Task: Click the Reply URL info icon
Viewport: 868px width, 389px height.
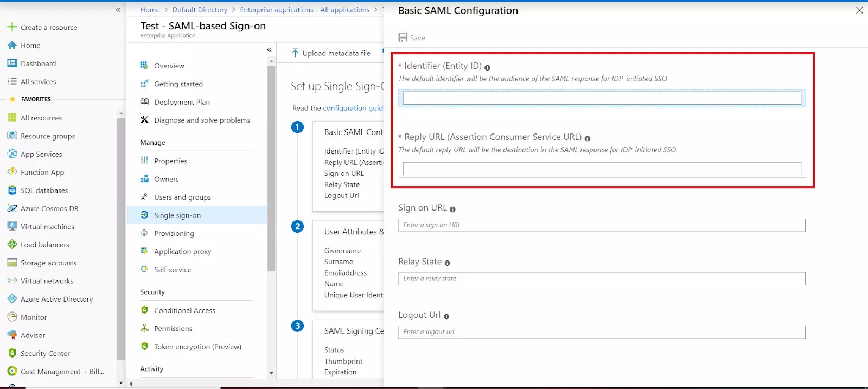Action: click(x=587, y=139)
